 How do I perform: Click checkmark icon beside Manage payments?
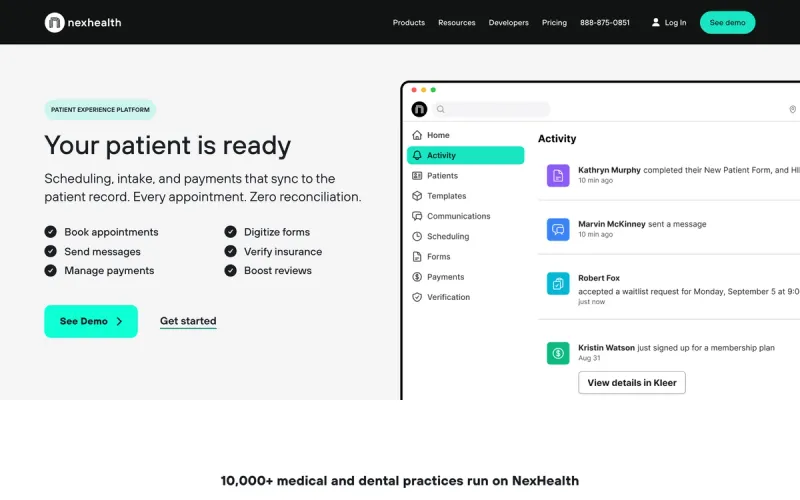[x=51, y=270]
